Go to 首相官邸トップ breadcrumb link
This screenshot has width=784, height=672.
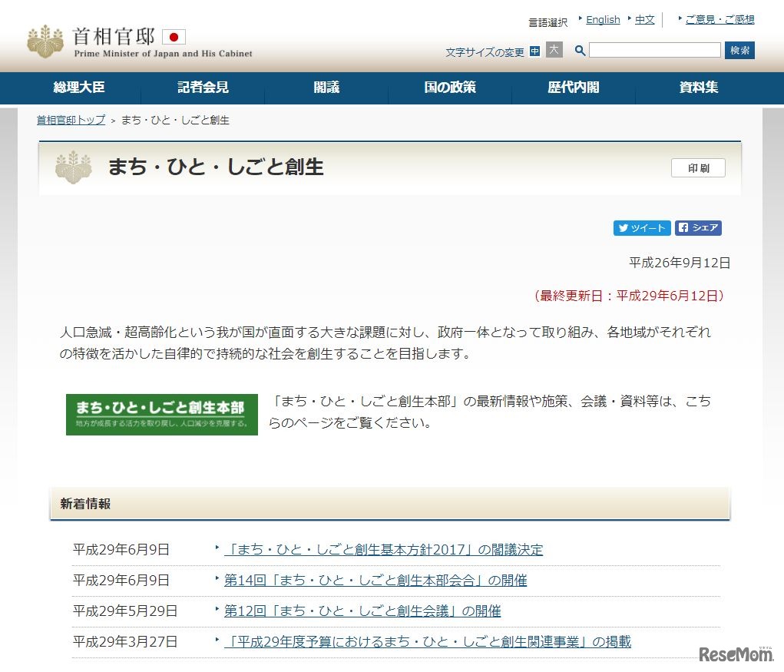(69, 120)
